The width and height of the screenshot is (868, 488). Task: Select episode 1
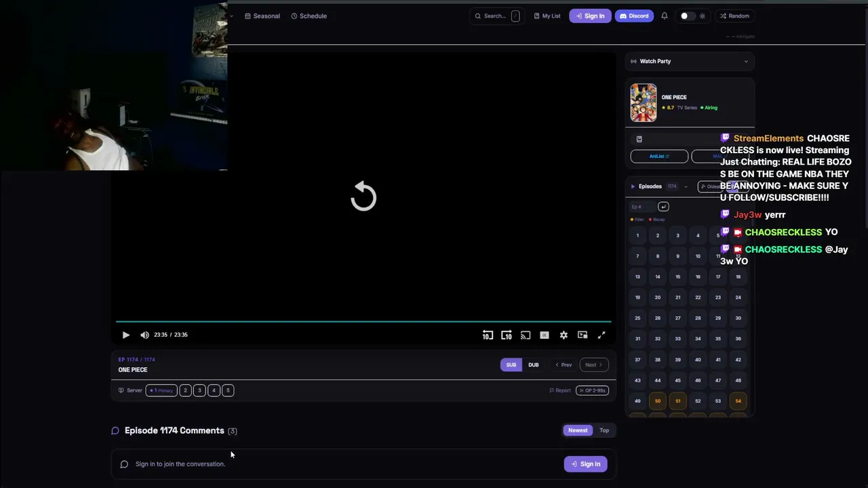coord(637,236)
